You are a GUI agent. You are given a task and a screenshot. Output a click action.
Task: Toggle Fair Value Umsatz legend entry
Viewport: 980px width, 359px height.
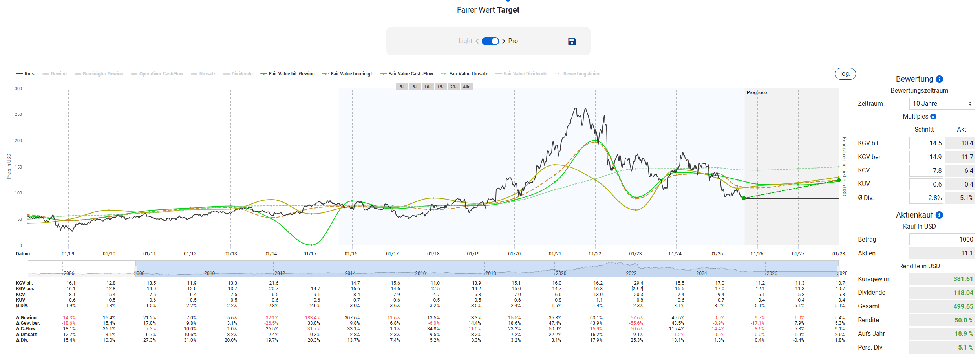click(x=464, y=74)
